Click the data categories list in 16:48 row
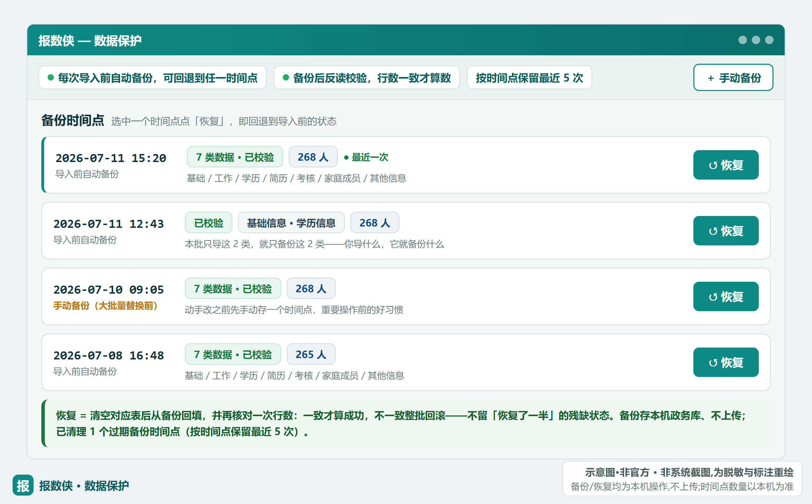Screen dimensions: 812x504 294,376
